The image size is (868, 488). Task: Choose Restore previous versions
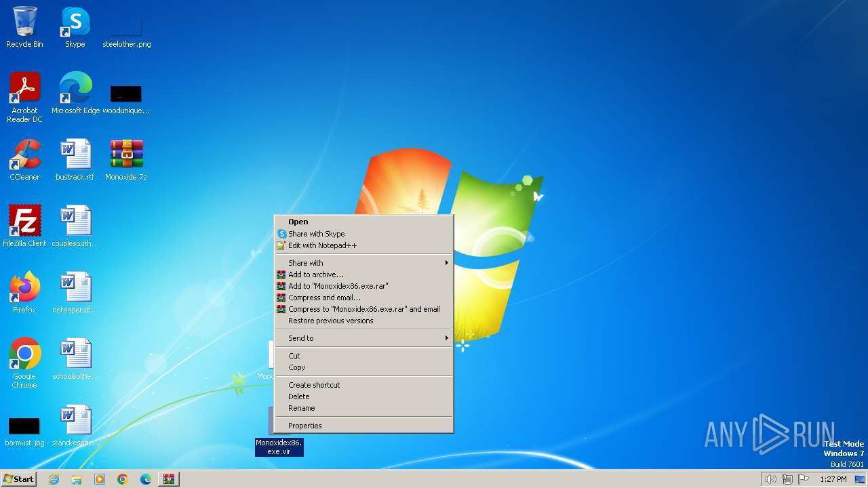pos(363,321)
